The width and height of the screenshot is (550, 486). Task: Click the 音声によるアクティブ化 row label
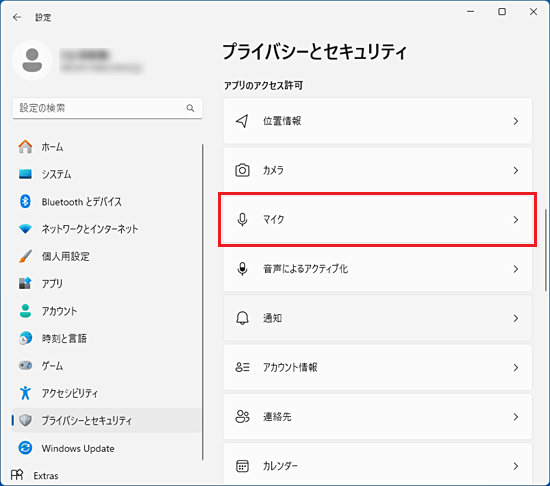tap(306, 269)
